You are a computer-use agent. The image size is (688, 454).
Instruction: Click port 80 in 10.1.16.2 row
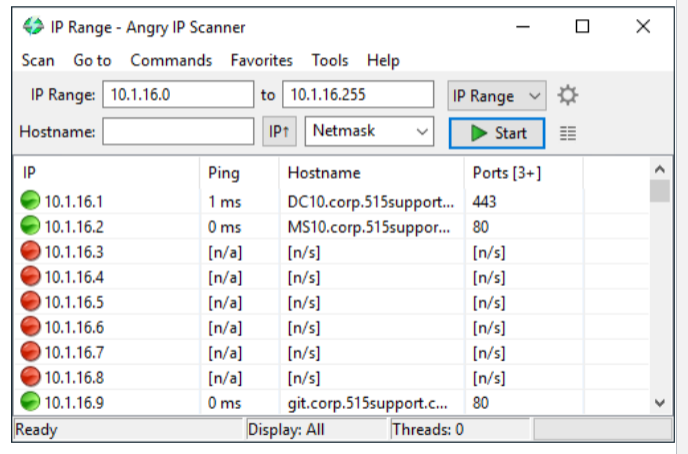(x=480, y=227)
